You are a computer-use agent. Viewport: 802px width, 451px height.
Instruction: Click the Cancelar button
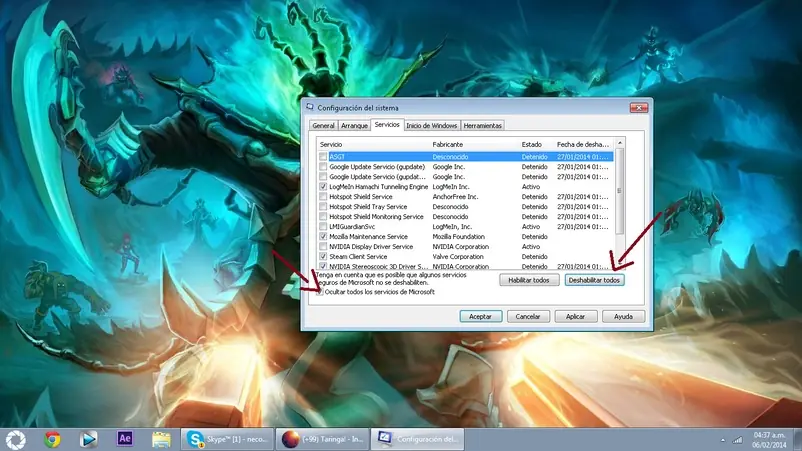tap(528, 317)
